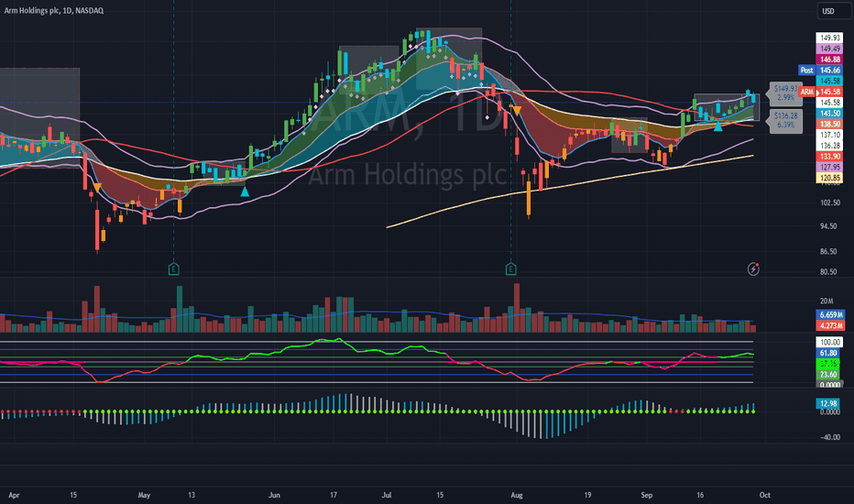This screenshot has height=504, width=854.
Task: Select the purple 127.95 price label
Action: (829, 168)
